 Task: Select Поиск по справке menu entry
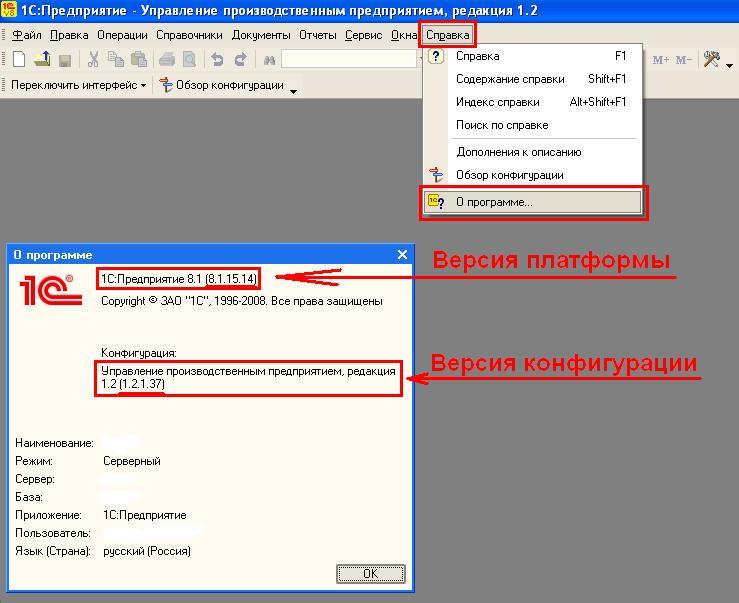pyautogui.click(x=533, y=125)
